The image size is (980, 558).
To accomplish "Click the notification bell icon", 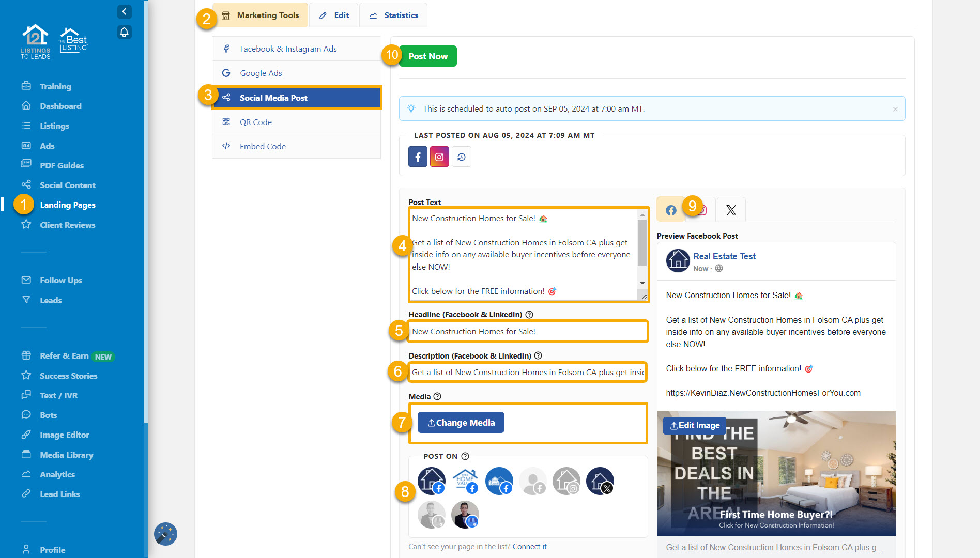I will click(124, 33).
